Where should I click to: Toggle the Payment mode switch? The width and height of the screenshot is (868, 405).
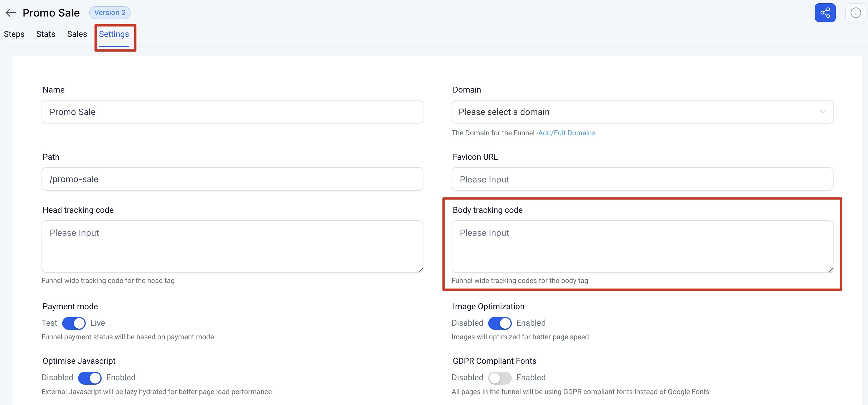(x=74, y=323)
